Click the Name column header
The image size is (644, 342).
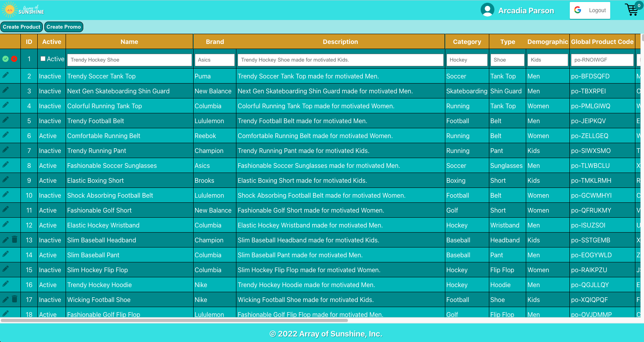(130, 42)
